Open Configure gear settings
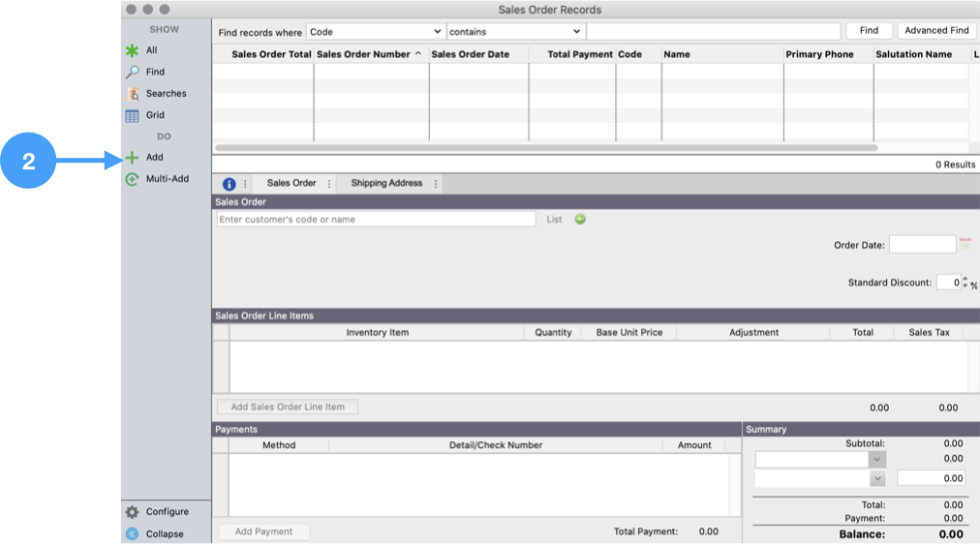Viewport: 980px width, 544px height. [133, 512]
